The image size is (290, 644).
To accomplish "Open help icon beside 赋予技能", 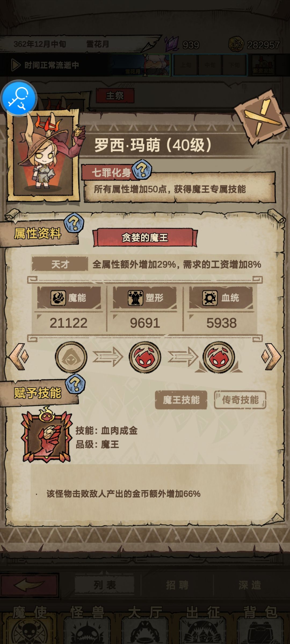I will [x=75, y=384].
